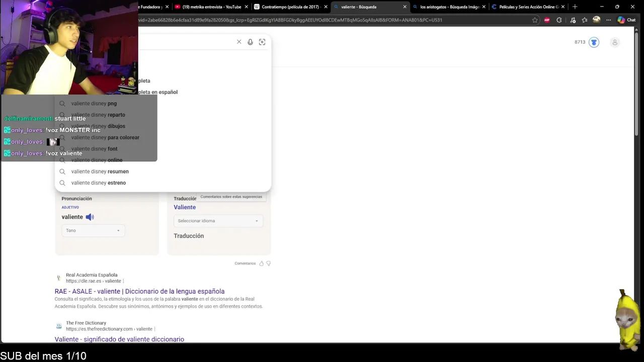Open the Rewards medal icon
The width and height of the screenshot is (644, 362).
coord(594,42)
